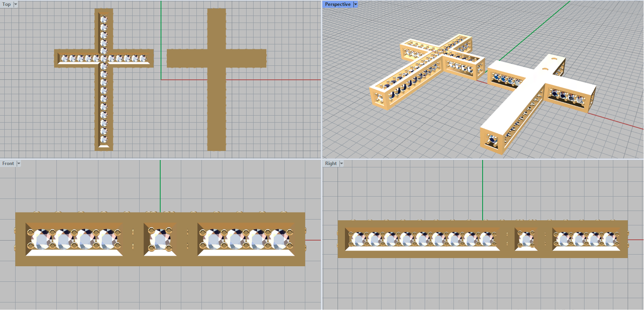This screenshot has height=311, width=644.
Task: Select the Right viewport title label
Action: [x=331, y=164]
